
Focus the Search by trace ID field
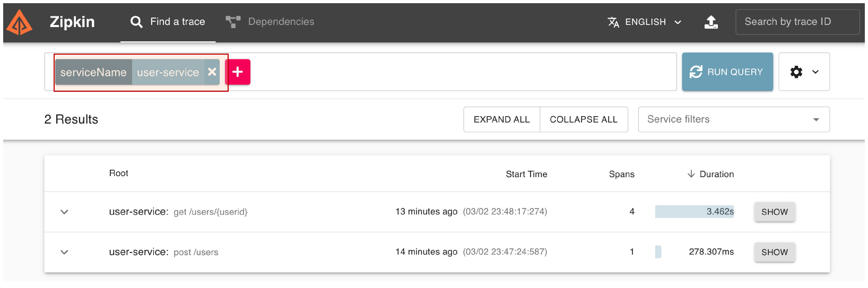click(x=797, y=22)
